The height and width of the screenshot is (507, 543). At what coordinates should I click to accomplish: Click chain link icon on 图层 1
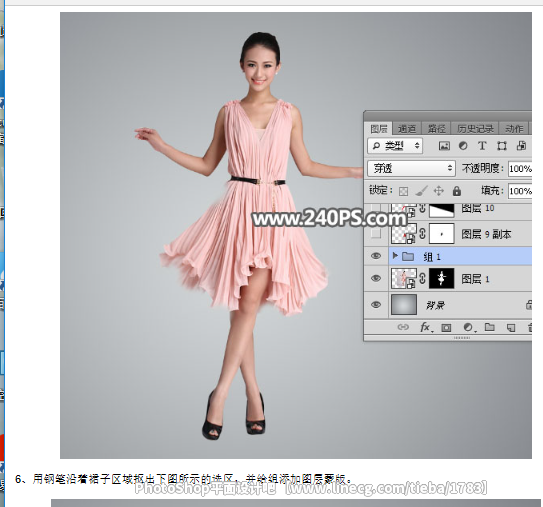[x=422, y=278]
